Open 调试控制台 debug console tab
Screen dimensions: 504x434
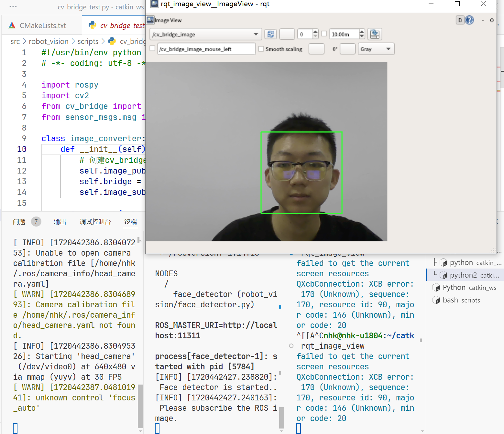click(95, 222)
